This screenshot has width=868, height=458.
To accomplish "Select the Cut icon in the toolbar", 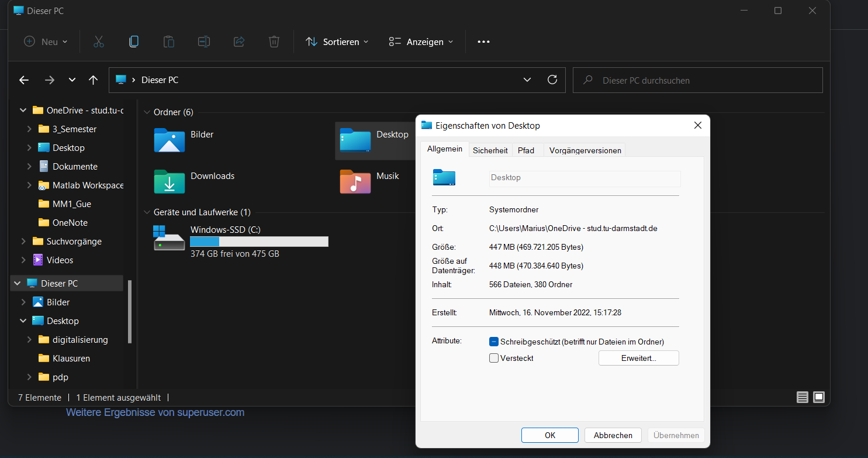I will [98, 42].
